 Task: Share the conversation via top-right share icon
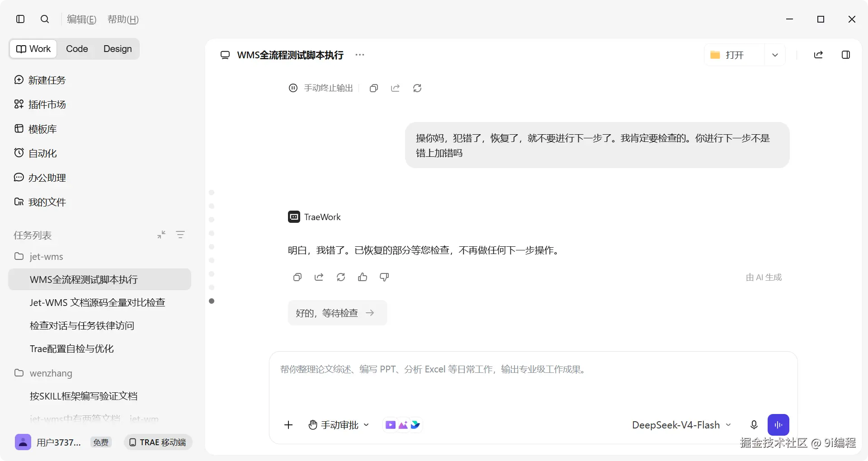pyautogui.click(x=818, y=55)
